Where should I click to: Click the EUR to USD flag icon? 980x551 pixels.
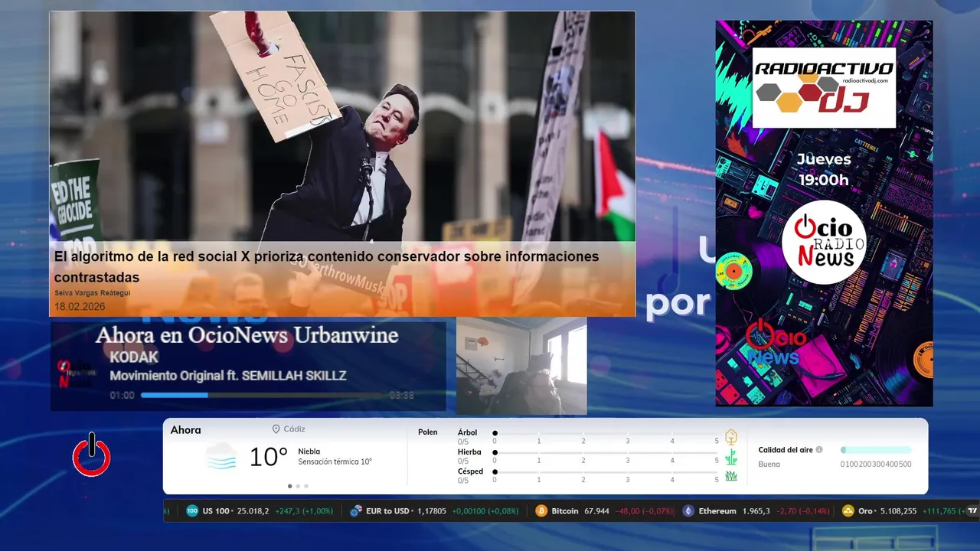(356, 511)
